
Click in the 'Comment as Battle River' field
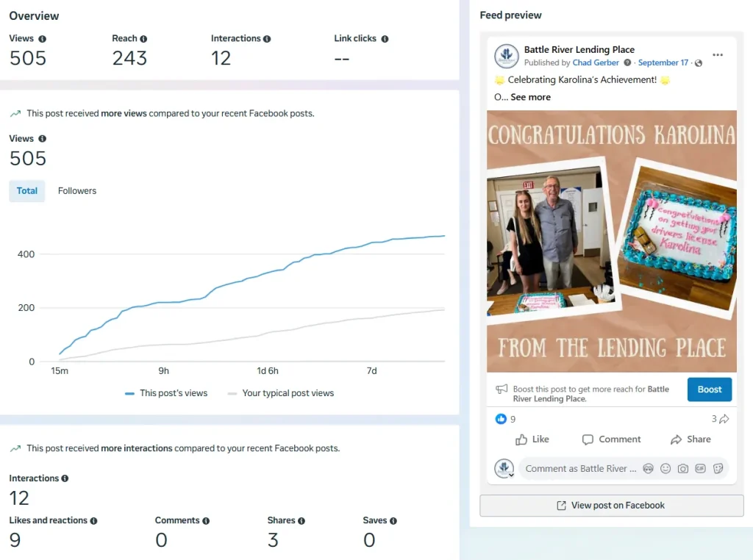pyautogui.click(x=581, y=469)
